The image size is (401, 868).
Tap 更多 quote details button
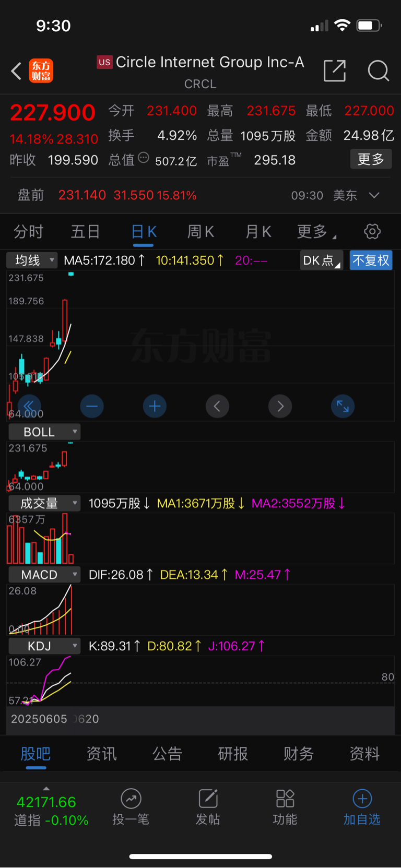pyautogui.click(x=371, y=159)
